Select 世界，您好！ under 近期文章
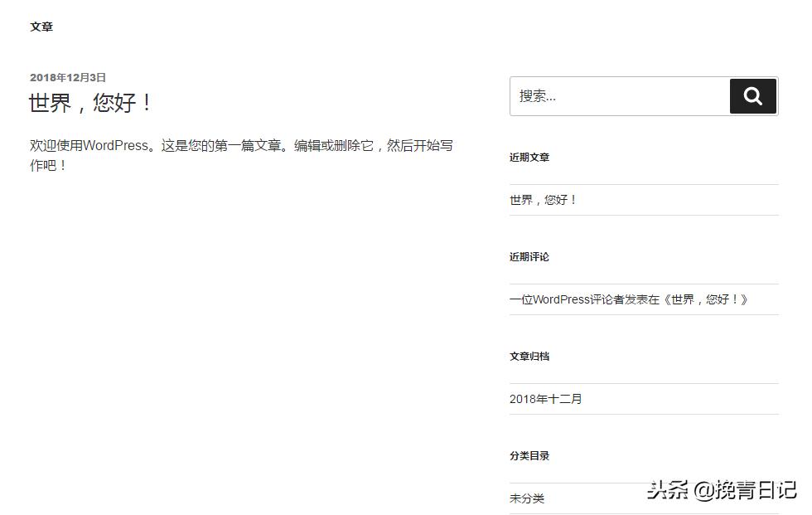The height and width of the screenshot is (515, 812). [543, 200]
